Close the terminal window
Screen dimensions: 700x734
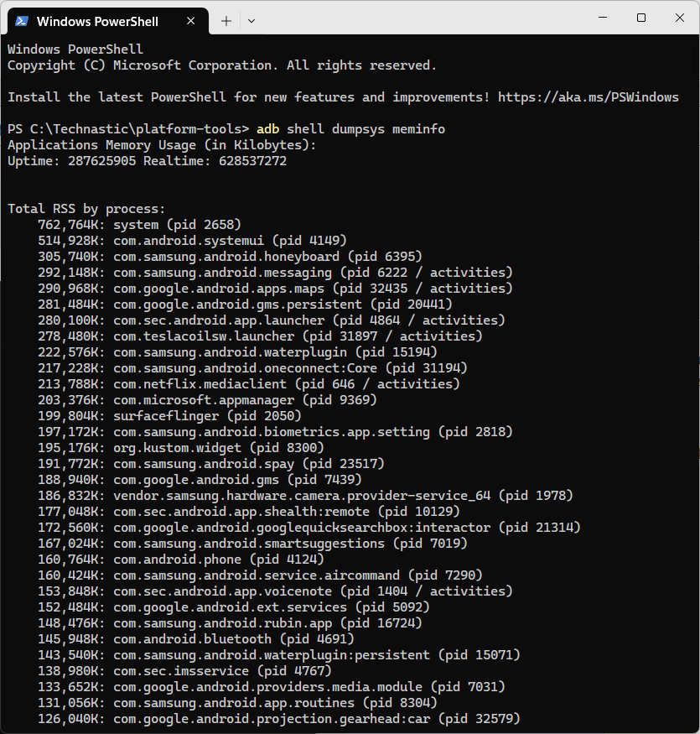coord(679,18)
